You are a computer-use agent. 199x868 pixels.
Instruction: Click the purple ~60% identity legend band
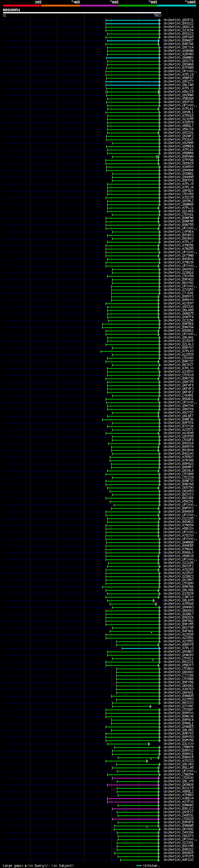99,5
